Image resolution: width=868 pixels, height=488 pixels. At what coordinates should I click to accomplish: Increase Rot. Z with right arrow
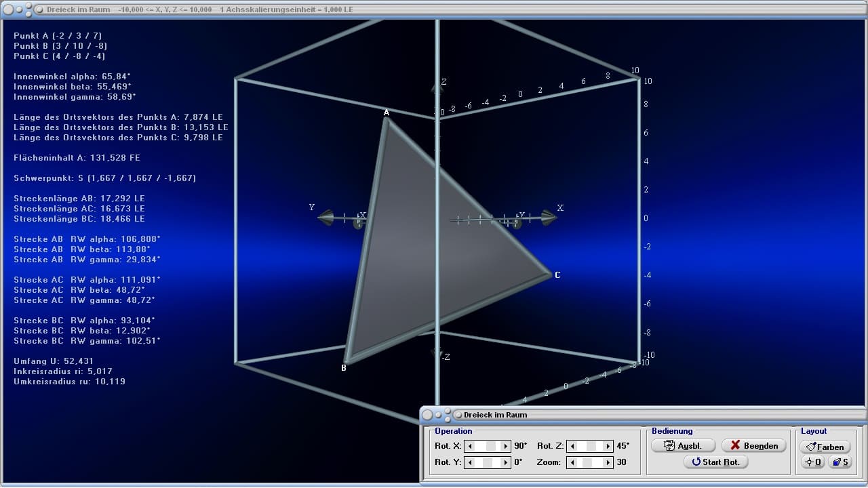pyautogui.click(x=608, y=446)
